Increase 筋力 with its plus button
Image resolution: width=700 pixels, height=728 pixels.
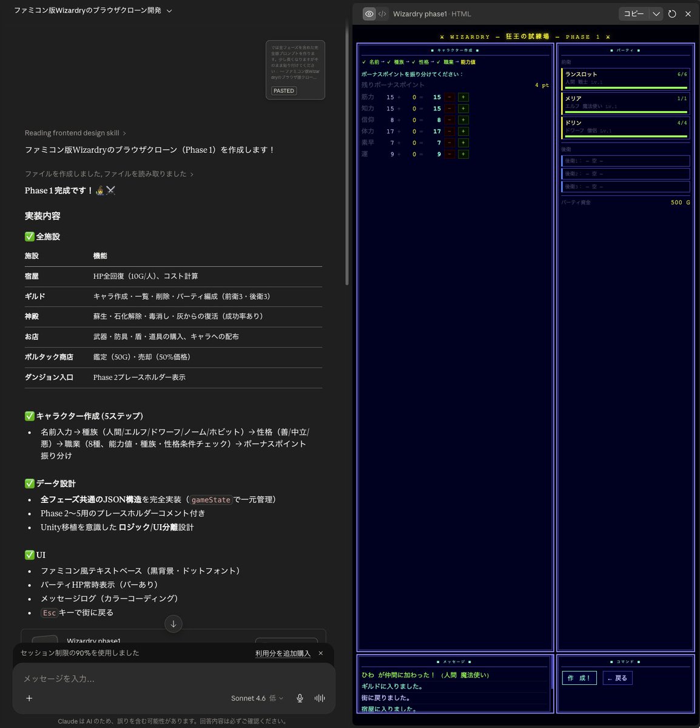point(463,97)
